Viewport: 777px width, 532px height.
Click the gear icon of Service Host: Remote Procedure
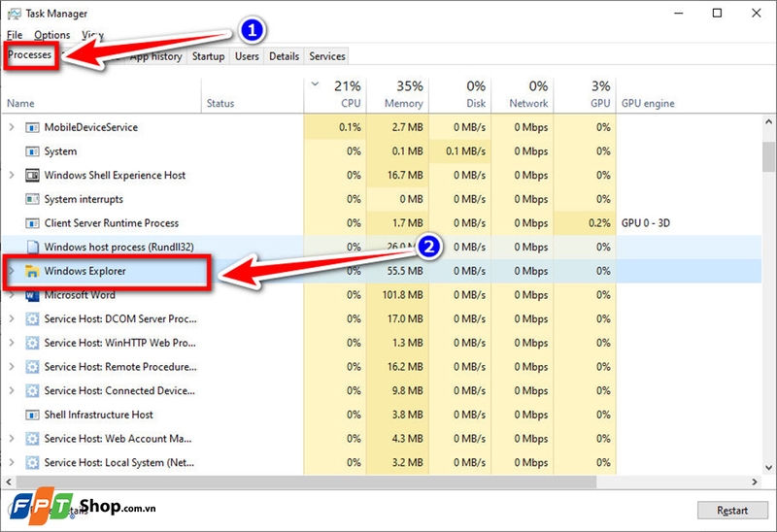(32, 367)
